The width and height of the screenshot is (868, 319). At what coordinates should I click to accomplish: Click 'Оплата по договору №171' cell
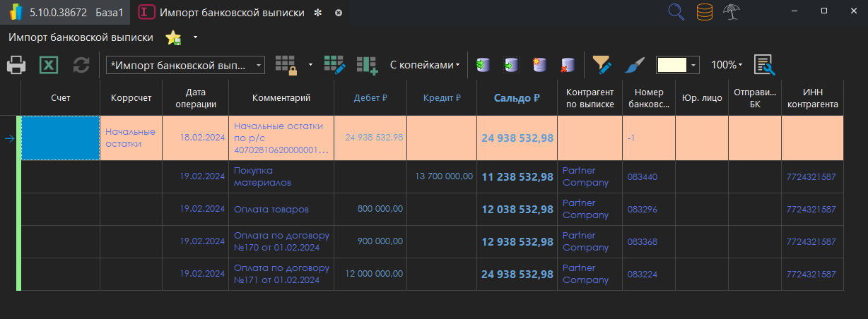click(281, 274)
